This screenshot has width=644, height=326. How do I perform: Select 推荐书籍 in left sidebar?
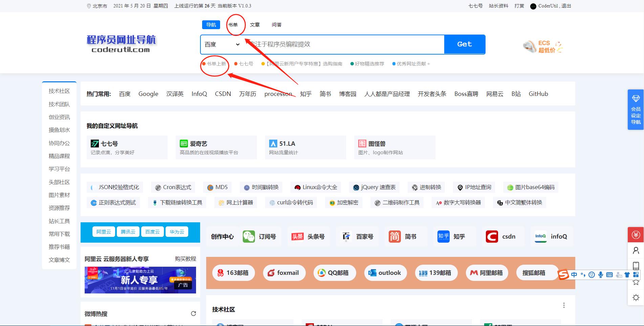[x=59, y=247]
